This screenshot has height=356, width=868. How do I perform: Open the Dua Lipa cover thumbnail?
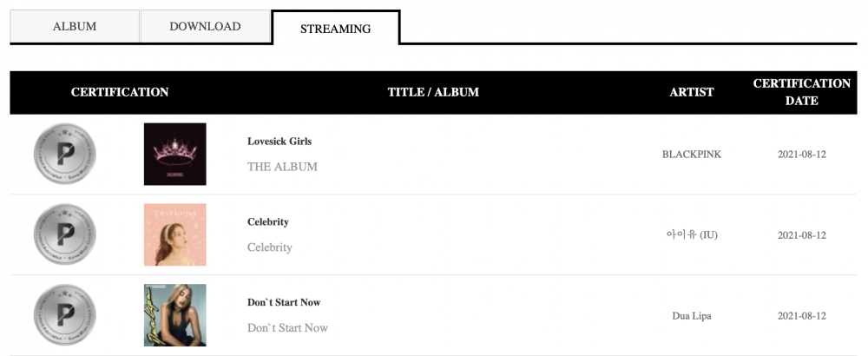(175, 315)
